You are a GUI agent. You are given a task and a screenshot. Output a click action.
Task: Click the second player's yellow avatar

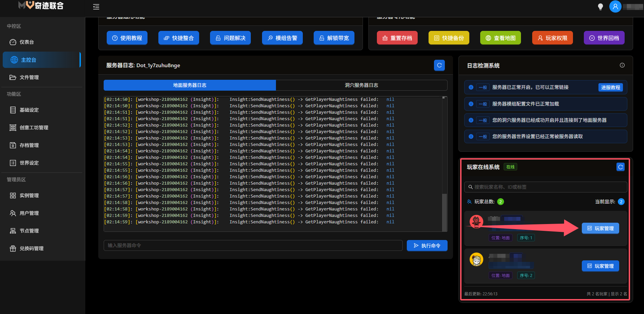(476, 260)
